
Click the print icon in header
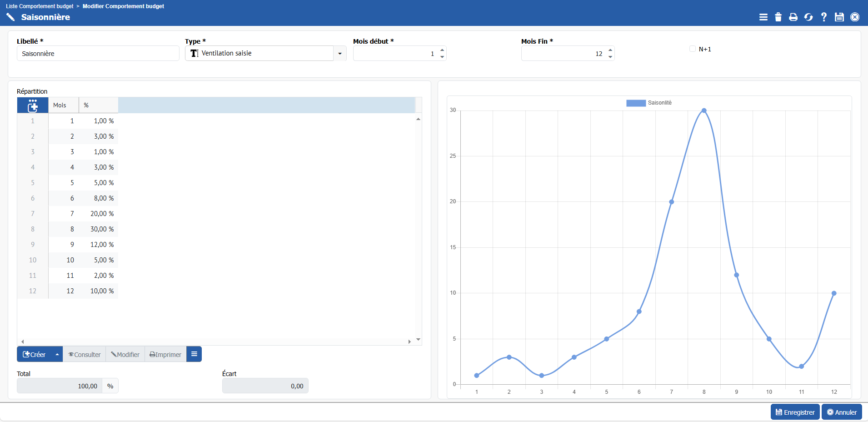pos(793,17)
